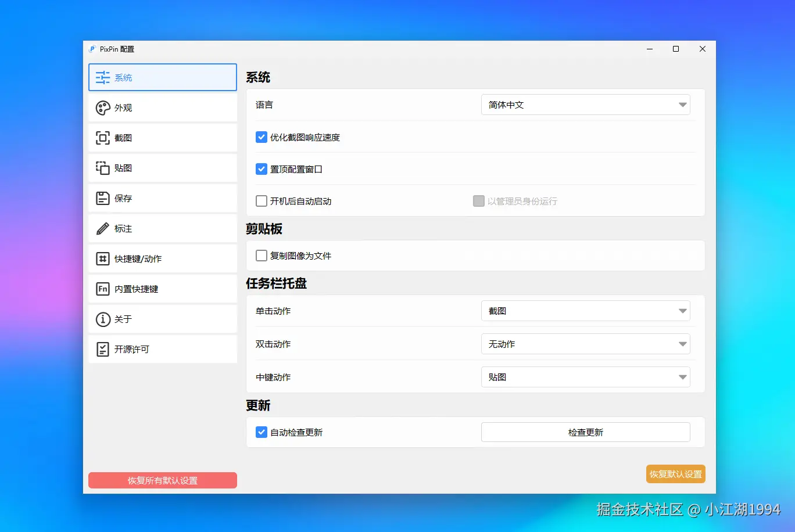The width and height of the screenshot is (795, 532).
Task: Open the 贴图 settings tab
Action: pyautogui.click(x=163, y=168)
